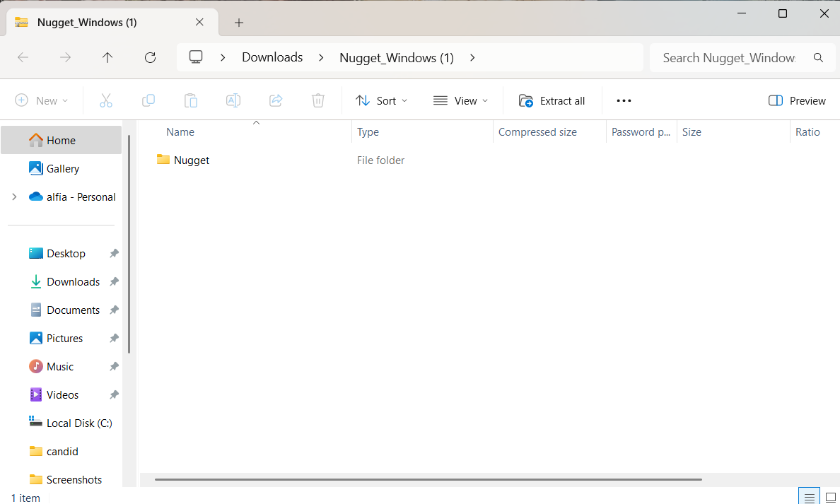Click the navigation pane vertical scrollbar
Image resolution: width=840 pixels, height=504 pixels.
tap(129, 245)
